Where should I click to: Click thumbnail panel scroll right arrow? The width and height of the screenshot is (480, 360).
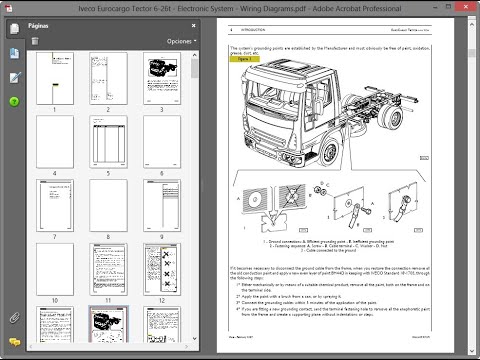186,347
